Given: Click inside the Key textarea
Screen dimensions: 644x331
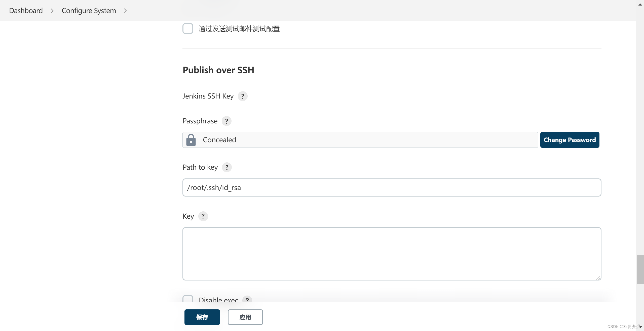Looking at the screenshot, I should pos(391,254).
